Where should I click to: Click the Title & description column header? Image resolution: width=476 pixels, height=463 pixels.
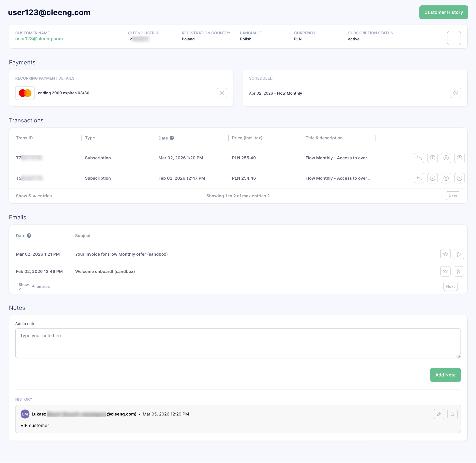click(324, 138)
